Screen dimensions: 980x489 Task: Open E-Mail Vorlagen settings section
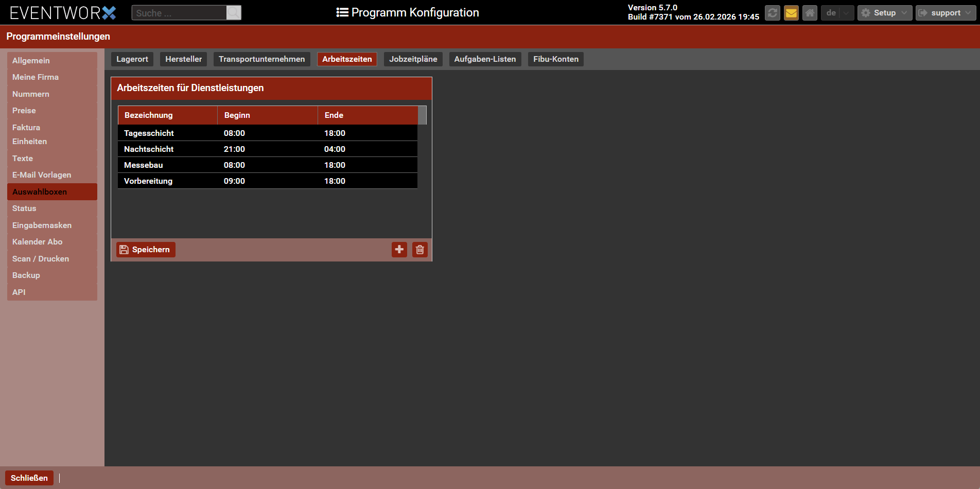pyautogui.click(x=42, y=175)
